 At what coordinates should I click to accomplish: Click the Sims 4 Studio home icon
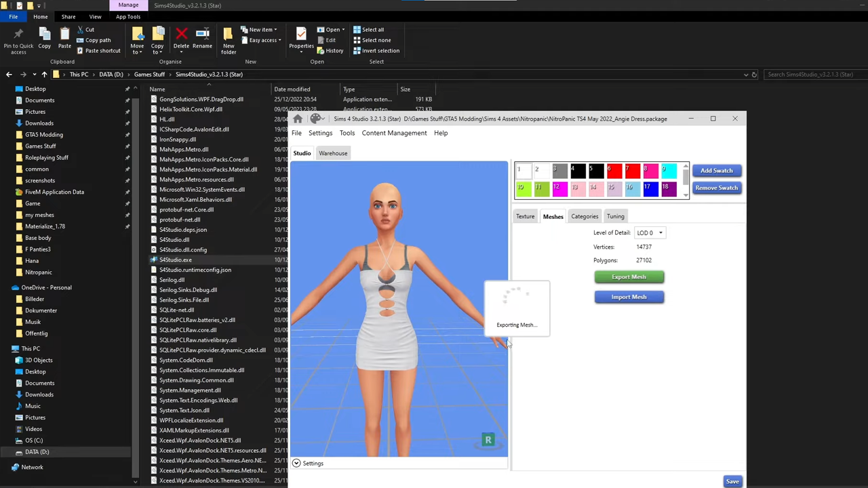[298, 119]
